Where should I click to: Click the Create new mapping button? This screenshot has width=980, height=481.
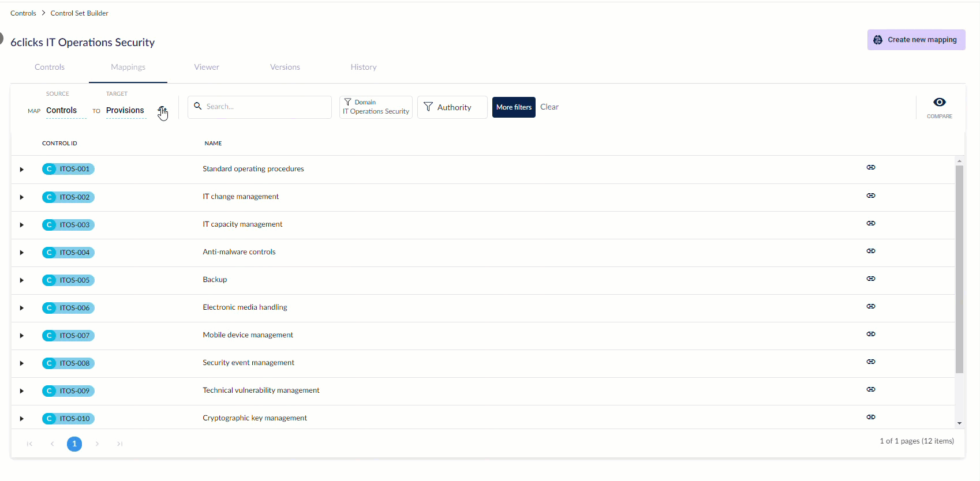[916, 40]
